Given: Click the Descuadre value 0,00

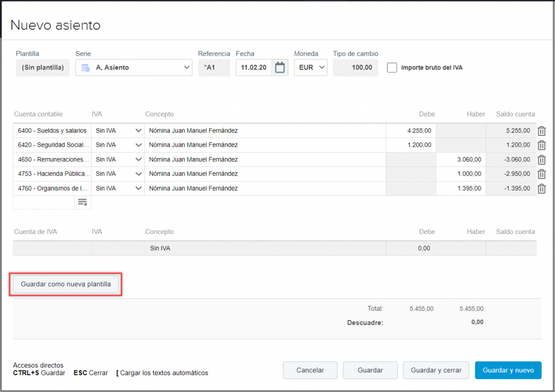Looking at the screenshot, I should click(x=477, y=322).
